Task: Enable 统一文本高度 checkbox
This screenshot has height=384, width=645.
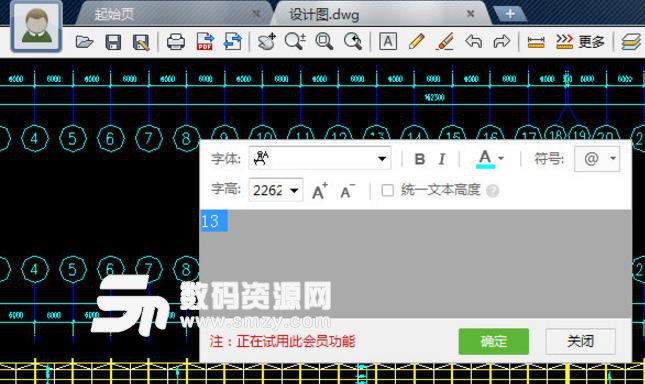Action: [387, 190]
